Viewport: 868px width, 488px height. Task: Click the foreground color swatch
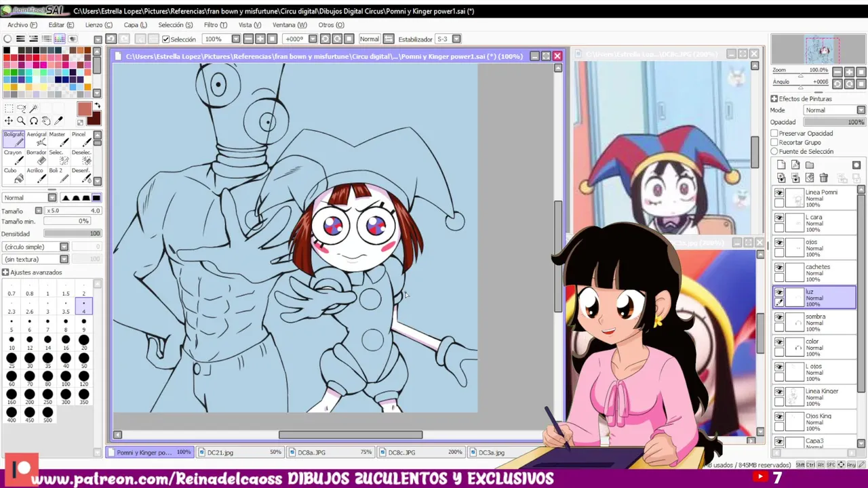click(85, 109)
